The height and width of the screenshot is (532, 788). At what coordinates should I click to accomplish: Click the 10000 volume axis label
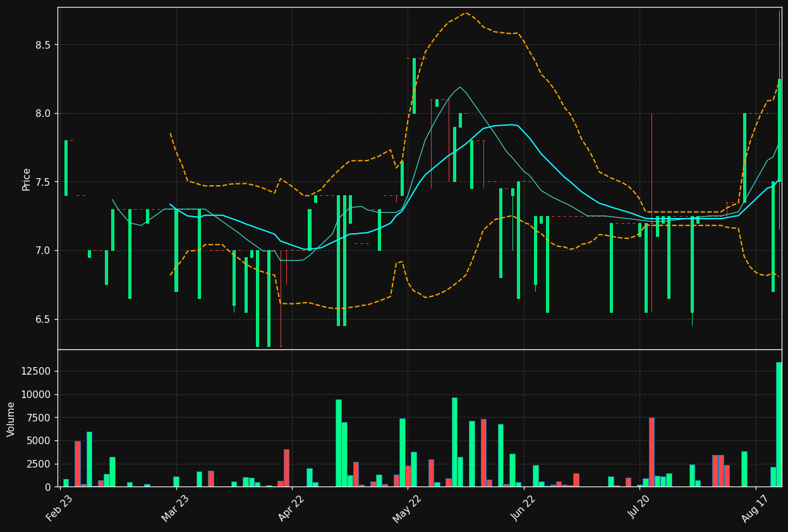(37, 394)
